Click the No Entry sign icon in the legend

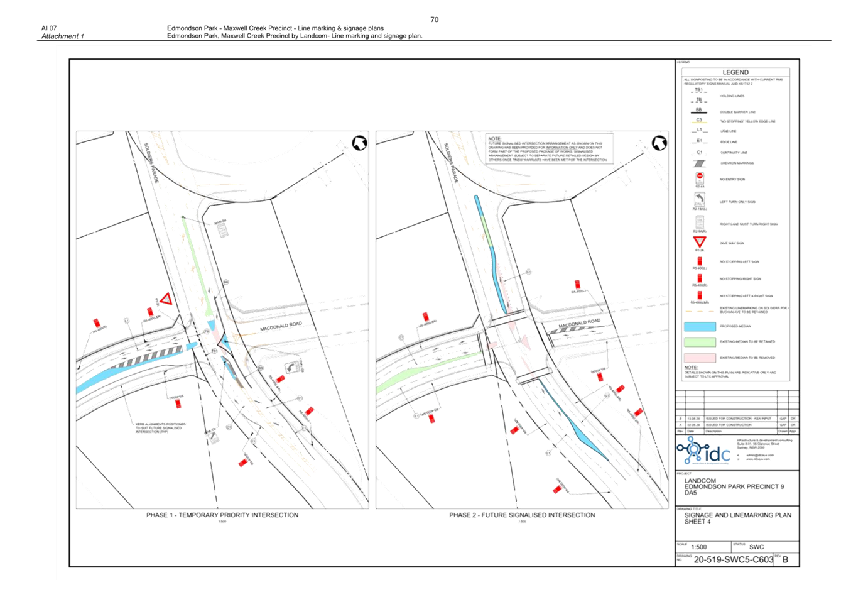tap(699, 178)
